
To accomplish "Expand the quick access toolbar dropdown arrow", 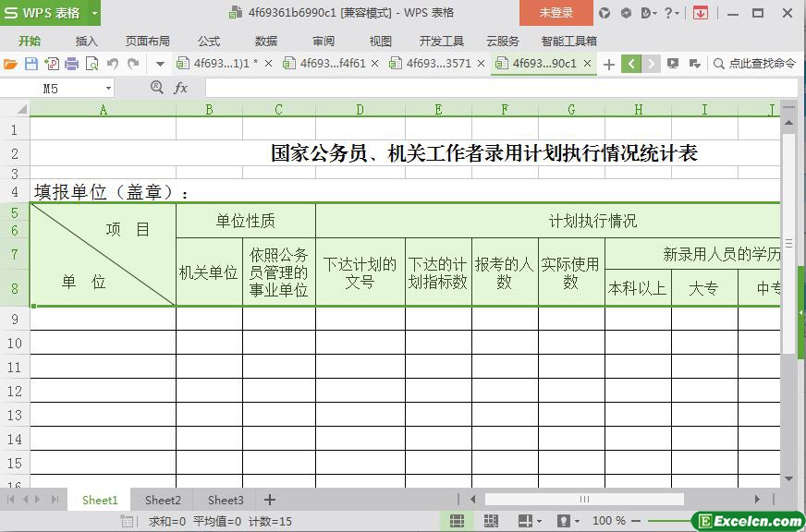I will coord(160,64).
